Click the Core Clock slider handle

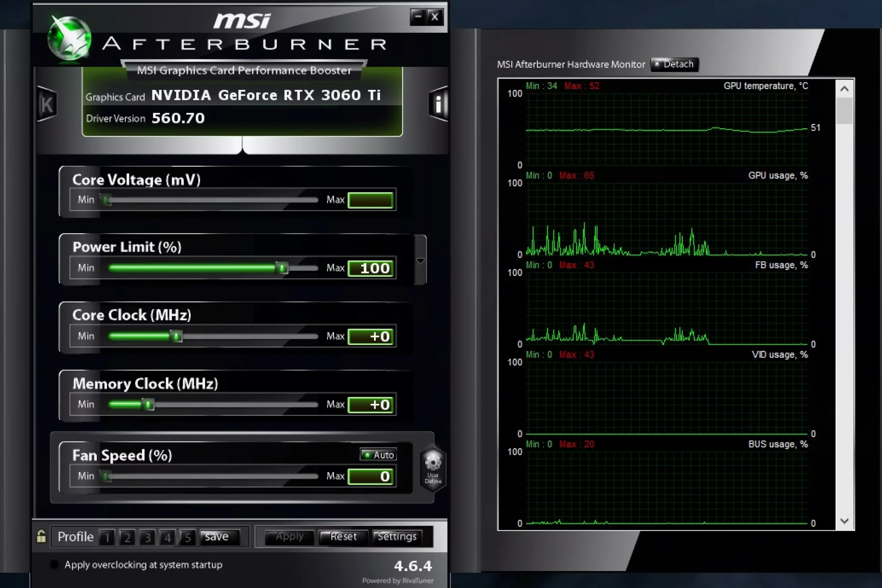(x=176, y=336)
